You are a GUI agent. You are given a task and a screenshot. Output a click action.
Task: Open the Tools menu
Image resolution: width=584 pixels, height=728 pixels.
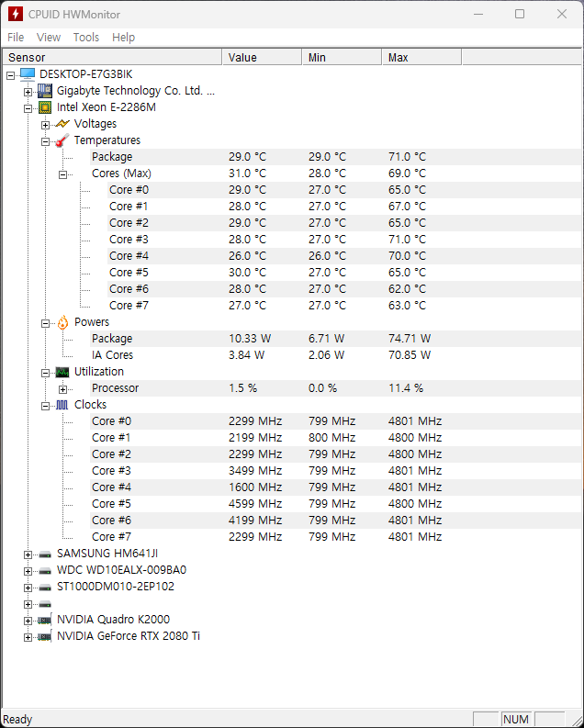(86, 37)
